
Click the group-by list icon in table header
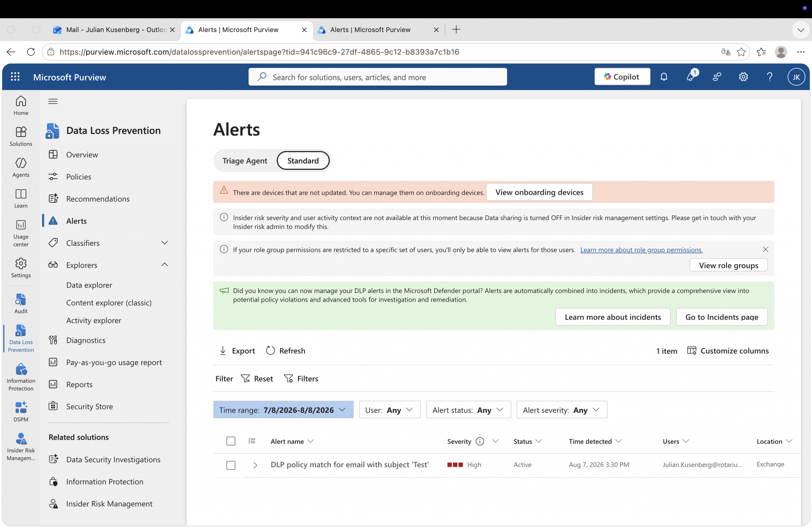tap(252, 441)
